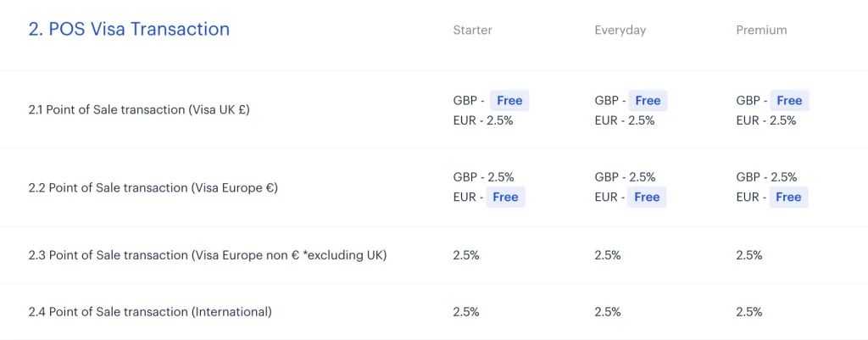Click row 2.2 Point of Sale Visa Europe € label
Screen dimensions: 868x340
point(153,187)
